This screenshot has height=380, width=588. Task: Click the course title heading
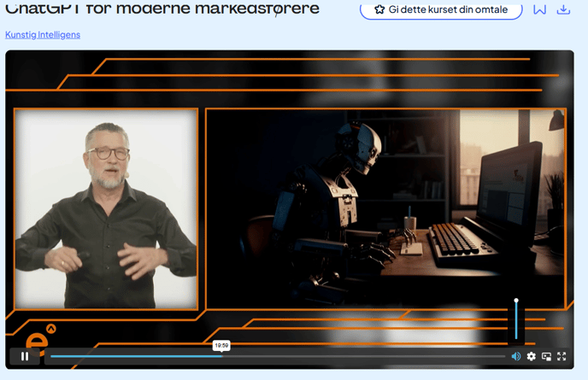click(162, 9)
